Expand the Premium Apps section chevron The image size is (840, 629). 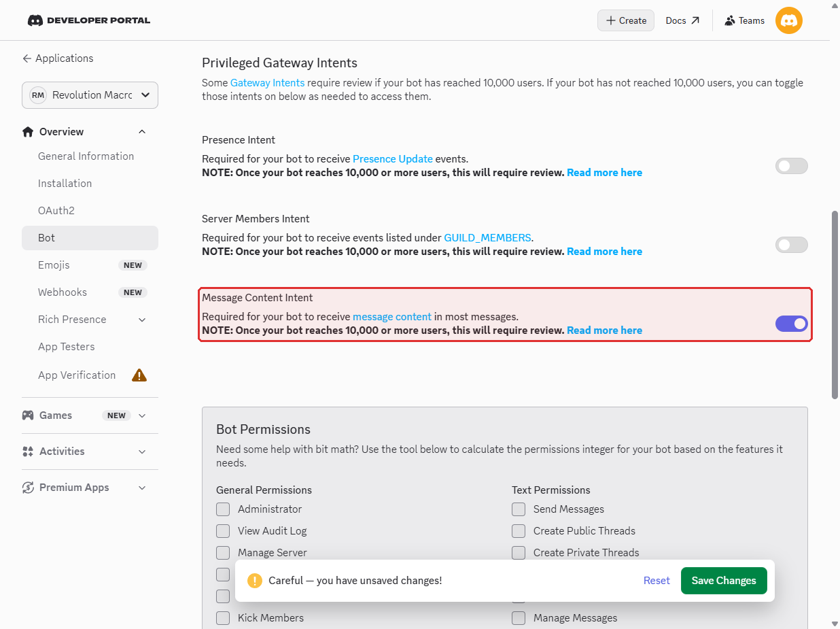(142, 488)
